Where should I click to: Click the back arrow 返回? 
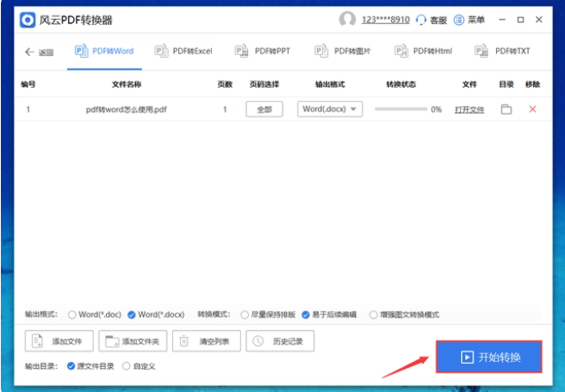pyautogui.click(x=39, y=52)
